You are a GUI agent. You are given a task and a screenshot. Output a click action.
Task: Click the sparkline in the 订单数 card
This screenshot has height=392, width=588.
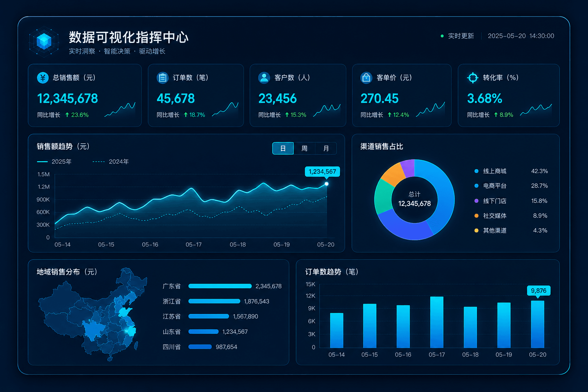225,109
